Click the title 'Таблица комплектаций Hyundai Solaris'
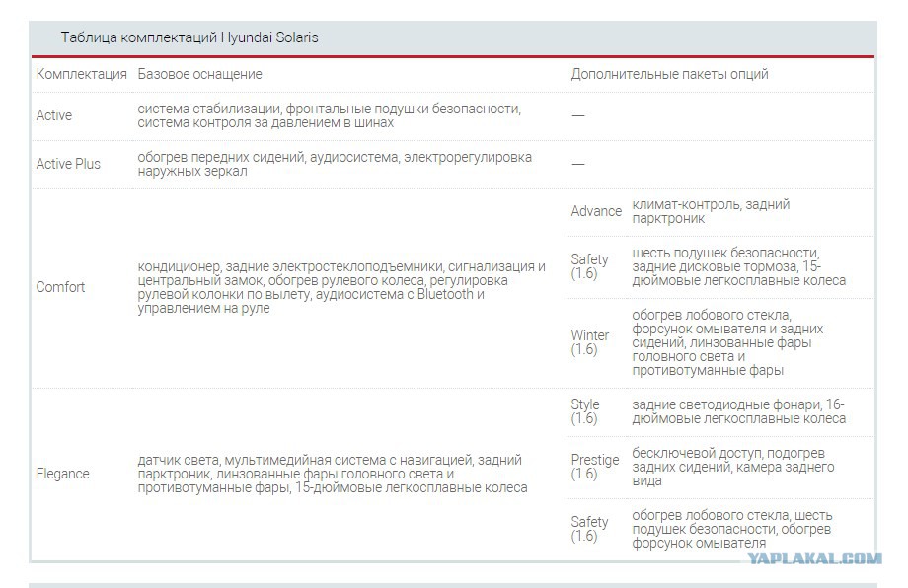The image size is (908, 588). pyautogui.click(x=189, y=37)
